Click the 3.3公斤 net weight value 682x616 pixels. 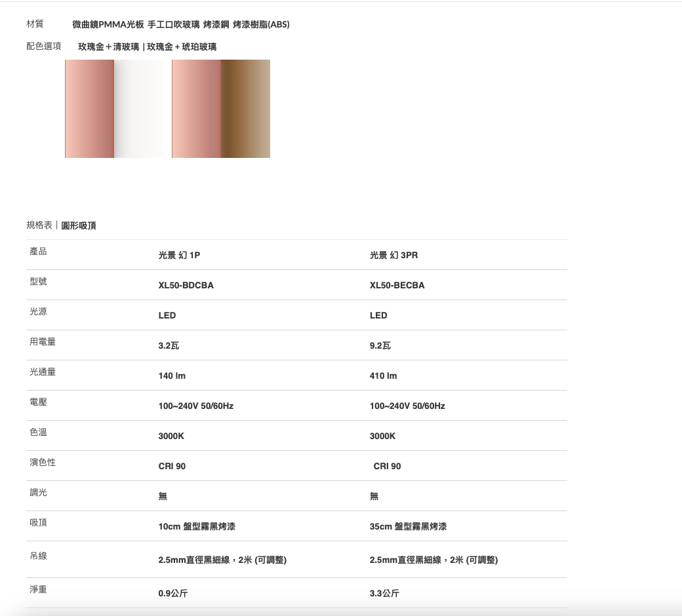[384, 594]
